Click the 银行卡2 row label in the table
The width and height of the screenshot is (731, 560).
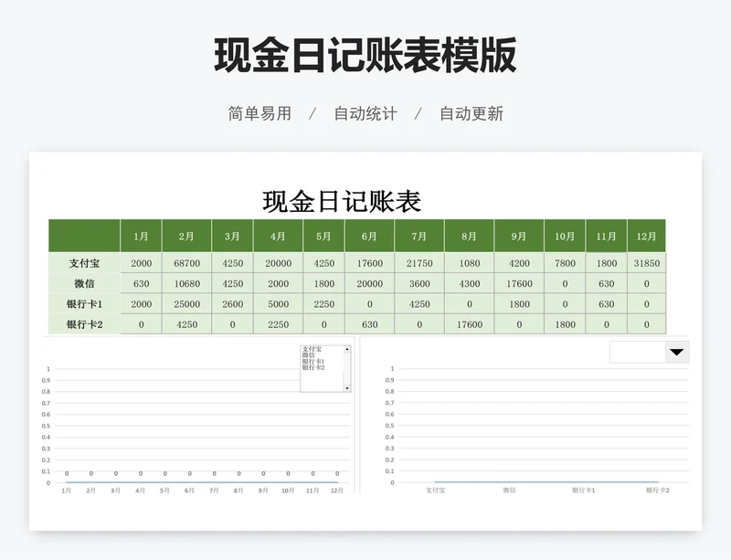click(x=84, y=324)
